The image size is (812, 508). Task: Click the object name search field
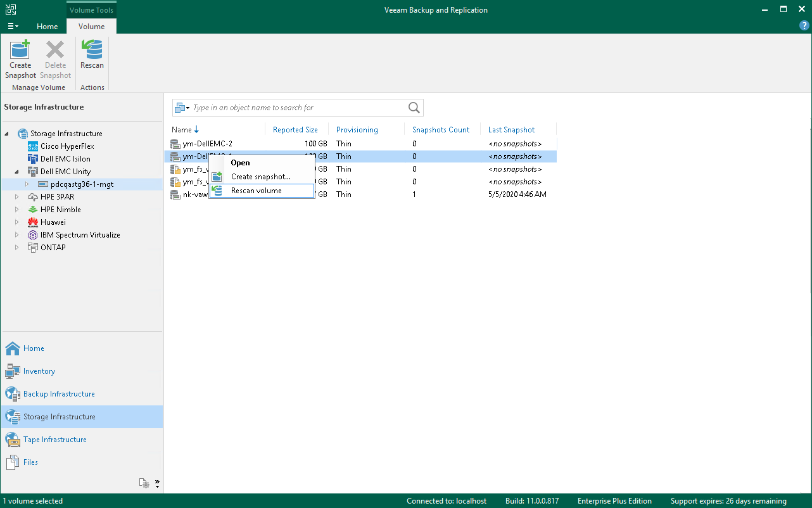click(x=299, y=108)
